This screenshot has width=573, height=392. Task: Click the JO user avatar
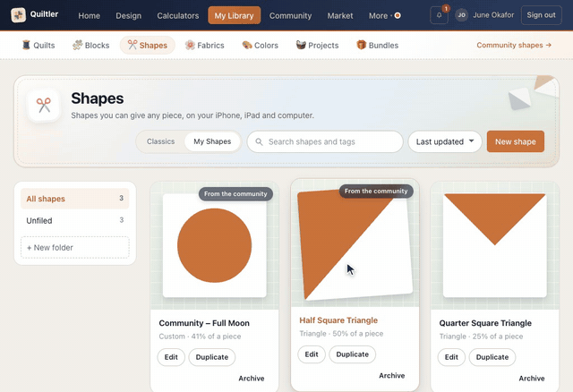[462, 15]
